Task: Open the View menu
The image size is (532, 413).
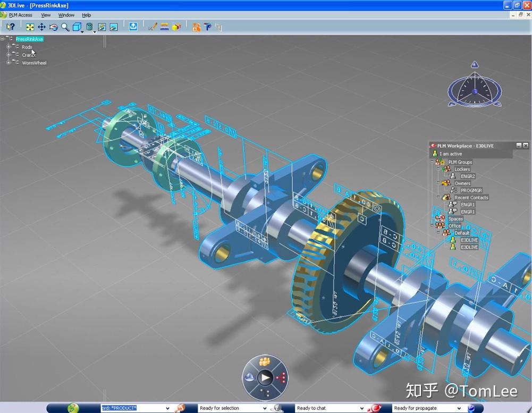Action: click(x=45, y=15)
